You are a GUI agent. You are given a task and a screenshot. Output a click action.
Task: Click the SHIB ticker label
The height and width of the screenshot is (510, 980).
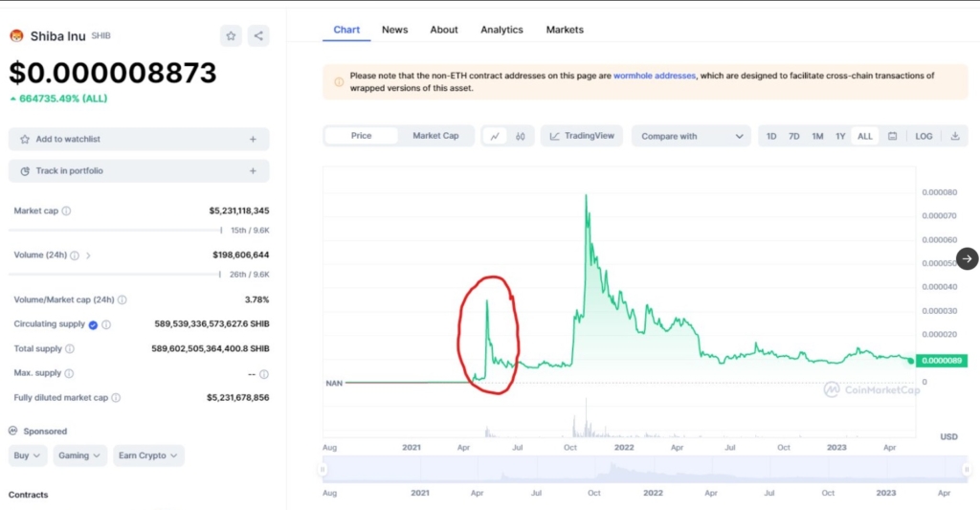[100, 35]
